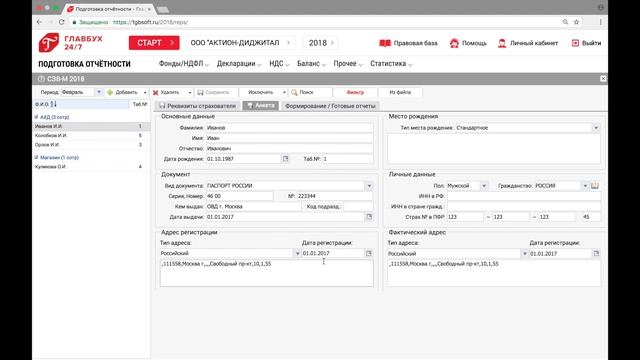Select employee Колобков И.И.
Viewport: 640px width, 360px height.
[x=91, y=136]
